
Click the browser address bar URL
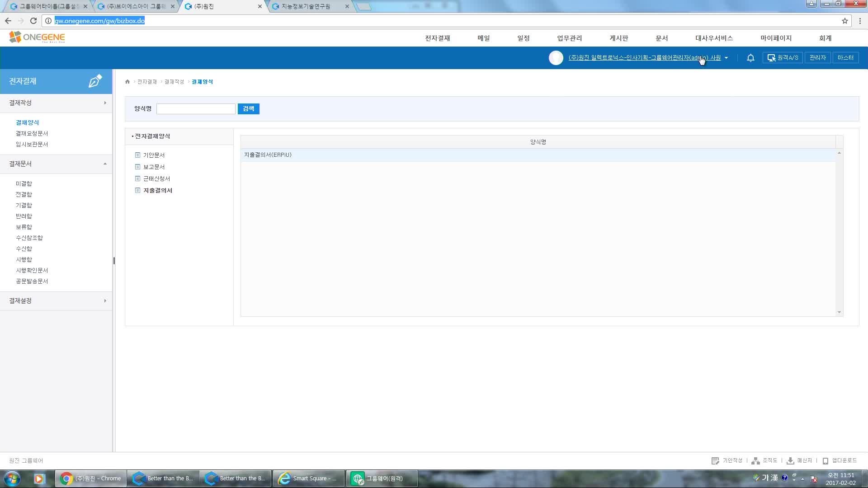(x=99, y=21)
